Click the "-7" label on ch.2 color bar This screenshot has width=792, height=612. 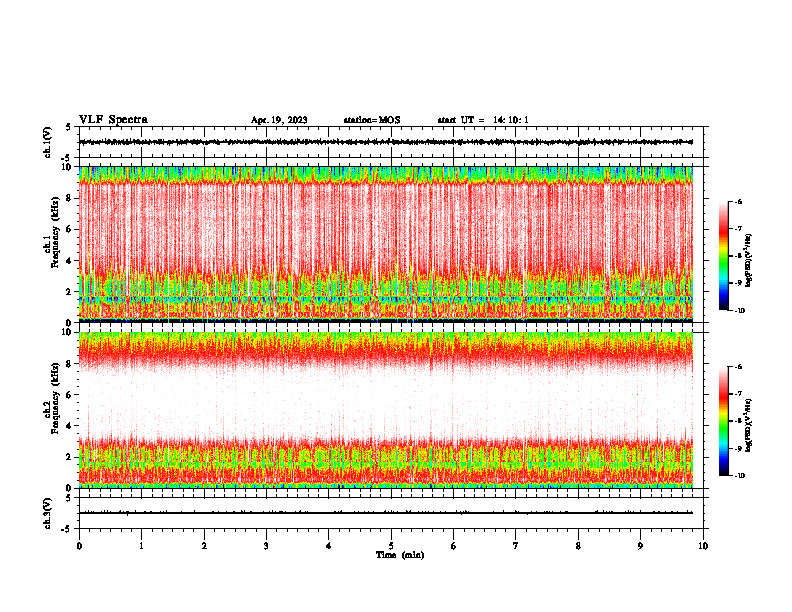pos(738,394)
